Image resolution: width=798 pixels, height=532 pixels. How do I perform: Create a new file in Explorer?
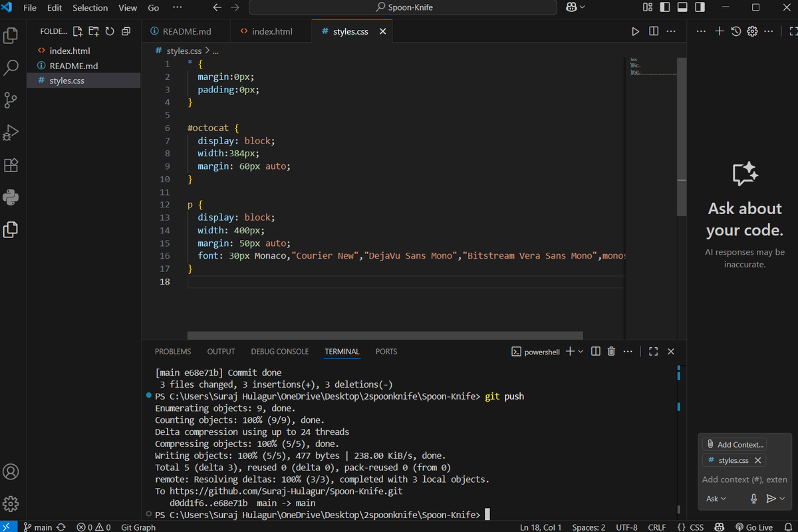point(78,31)
